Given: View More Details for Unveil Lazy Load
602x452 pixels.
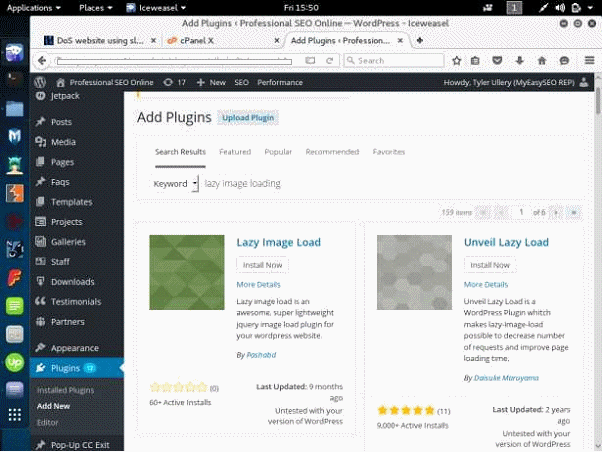Looking at the screenshot, I should (486, 285).
